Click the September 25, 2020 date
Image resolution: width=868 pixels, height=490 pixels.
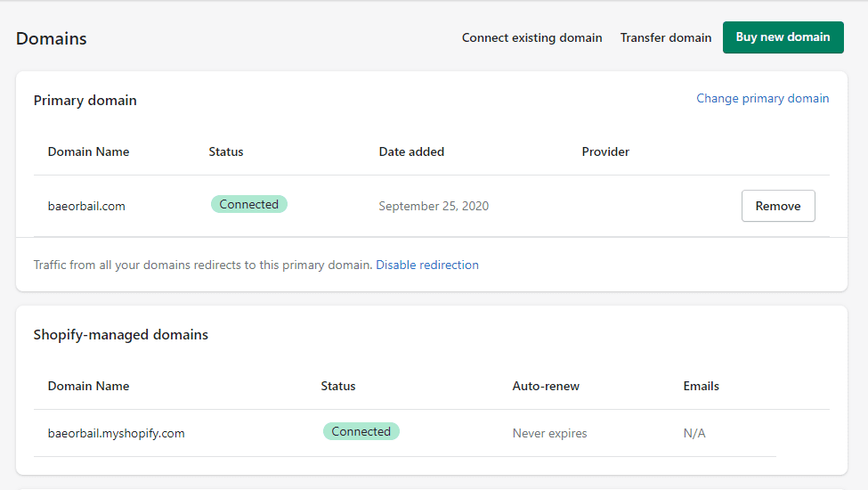pyautogui.click(x=434, y=206)
